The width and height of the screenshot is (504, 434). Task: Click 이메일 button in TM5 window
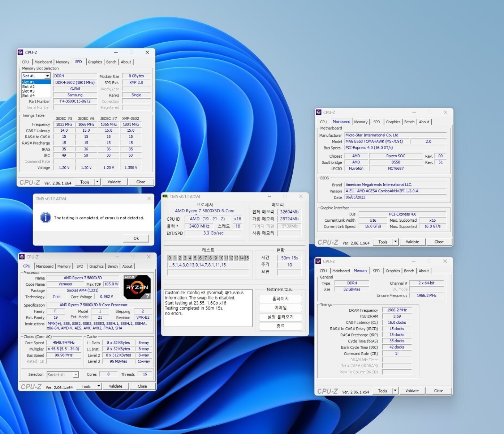click(280, 308)
